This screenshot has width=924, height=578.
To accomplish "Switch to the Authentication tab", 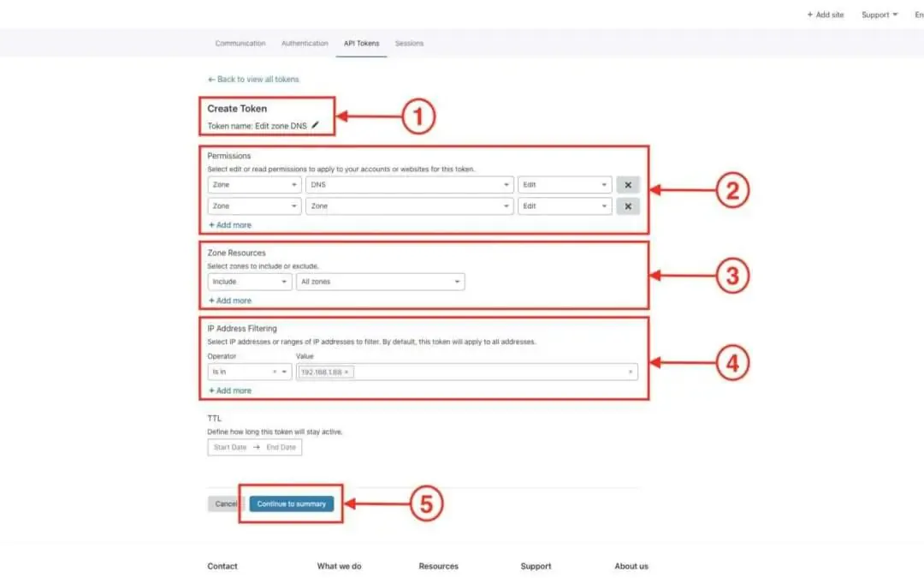I will point(305,43).
